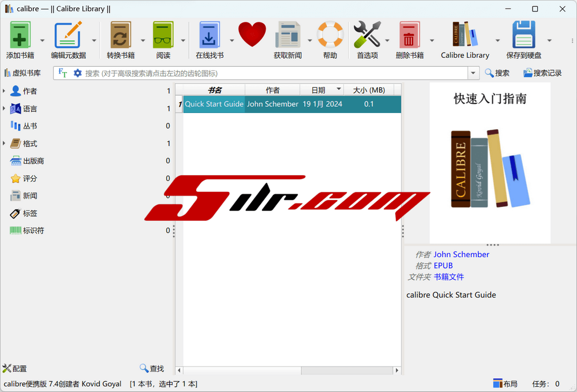The height and width of the screenshot is (392, 577).
Task: Open the Read (阅读) book viewer icon
Action: point(163,36)
